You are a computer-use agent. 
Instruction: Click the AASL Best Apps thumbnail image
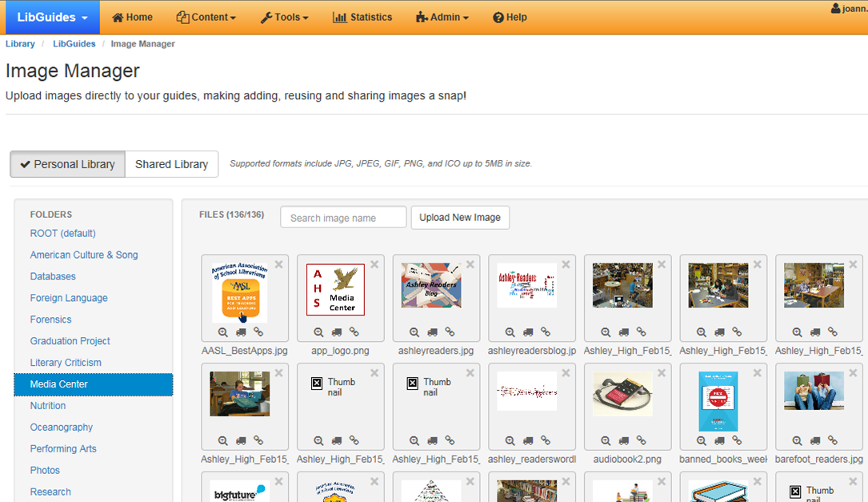(240, 292)
